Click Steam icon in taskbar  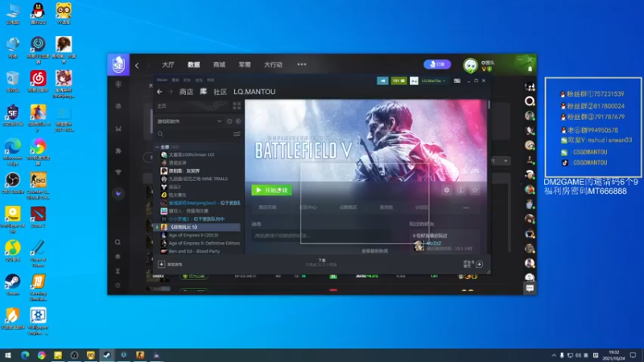click(x=107, y=355)
